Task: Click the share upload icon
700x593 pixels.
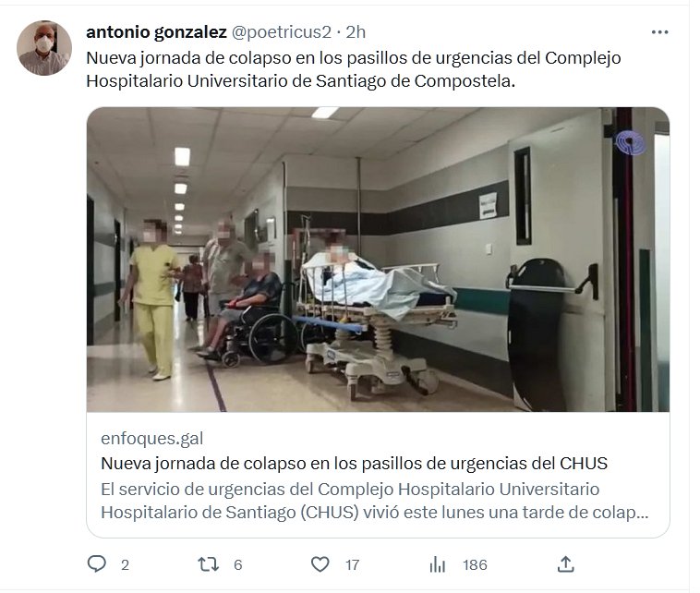Action: [565, 564]
